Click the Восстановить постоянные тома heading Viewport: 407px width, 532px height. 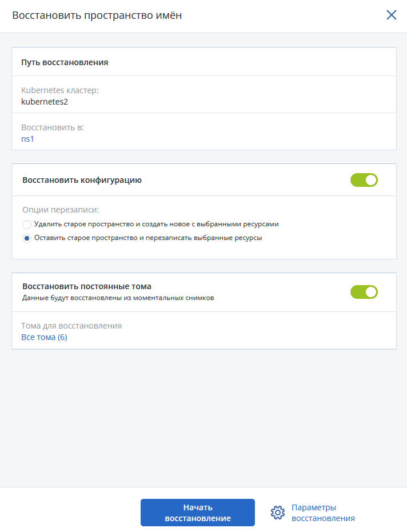pos(87,286)
